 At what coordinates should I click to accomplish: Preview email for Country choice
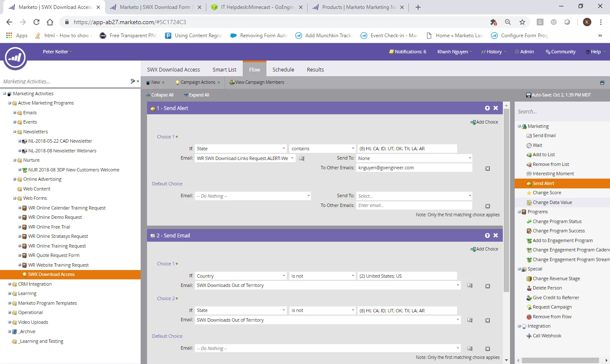click(470, 286)
